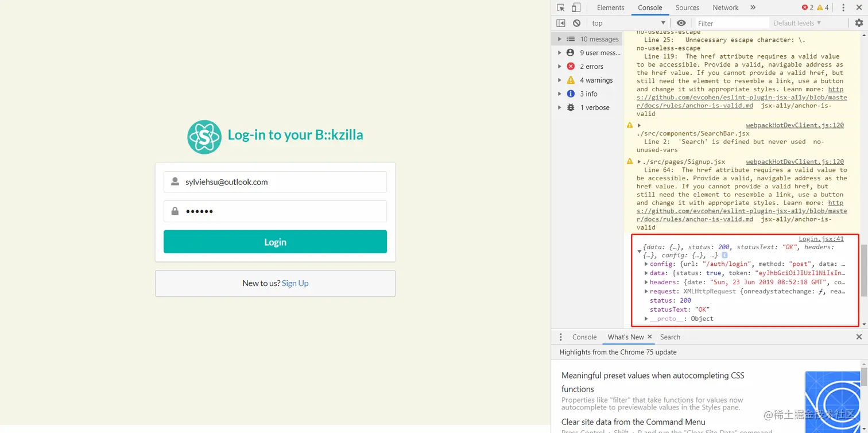The height and width of the screenshot is (433, 868).
Task: Expand the 'data' property with token
Action: [x=646, y=273]
